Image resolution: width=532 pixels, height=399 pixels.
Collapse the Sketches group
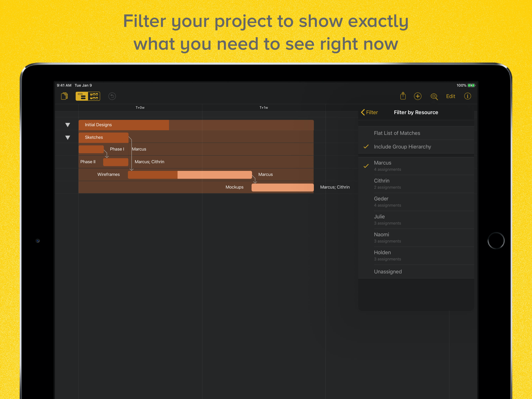[68, 138]
